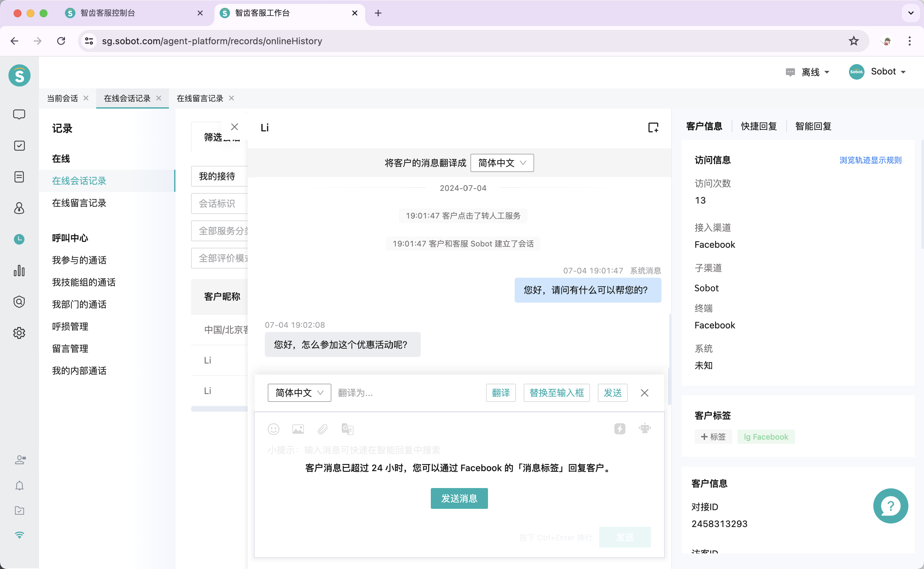Select the 智能回复 tab
924x569 pixels.
click(x=813, y=126)
